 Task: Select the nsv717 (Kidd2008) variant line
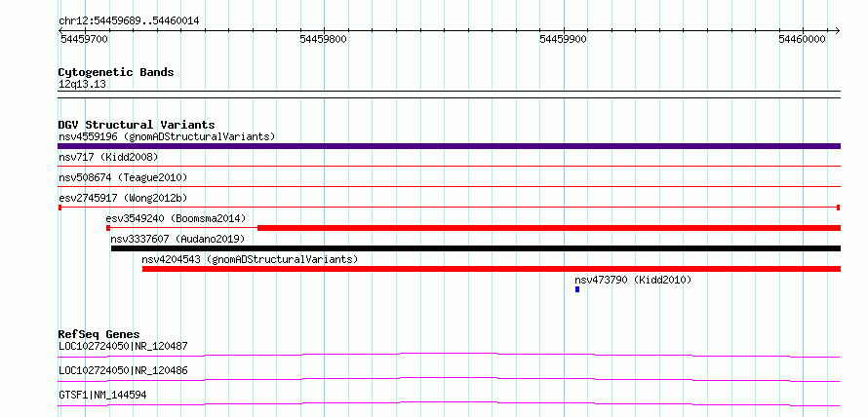(x=449, y=166)
